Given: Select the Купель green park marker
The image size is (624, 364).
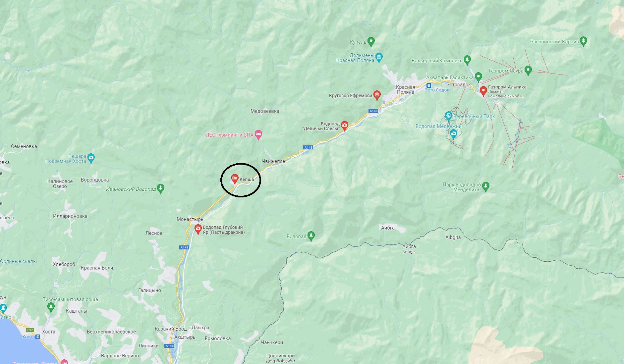Looking at the screenshot, I should [371, 42].
